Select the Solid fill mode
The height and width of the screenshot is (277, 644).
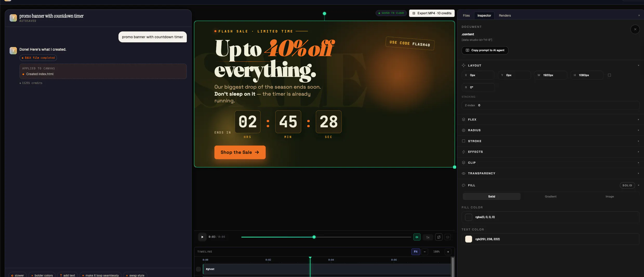point(492,196)
